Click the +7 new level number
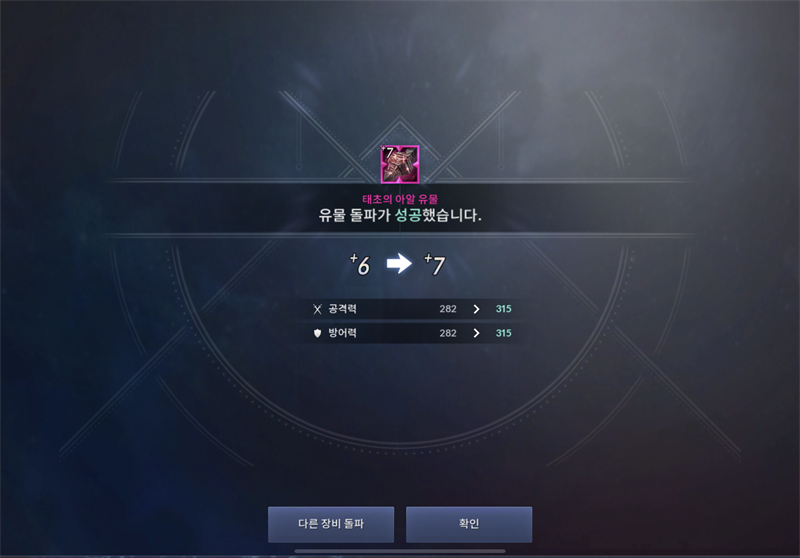The width and height of the screenshot is (800, 558). (435, 264)
